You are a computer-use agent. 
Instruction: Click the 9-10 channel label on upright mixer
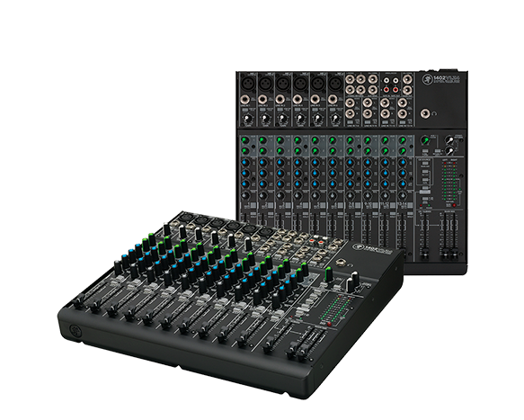click(x=368, y=203)
